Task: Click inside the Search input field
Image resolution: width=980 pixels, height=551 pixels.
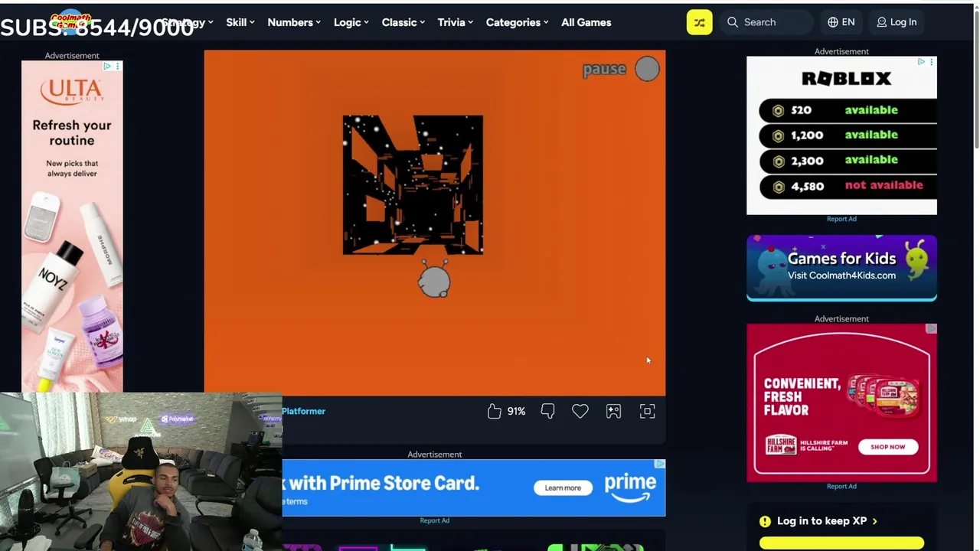Action: pos(768,22)
